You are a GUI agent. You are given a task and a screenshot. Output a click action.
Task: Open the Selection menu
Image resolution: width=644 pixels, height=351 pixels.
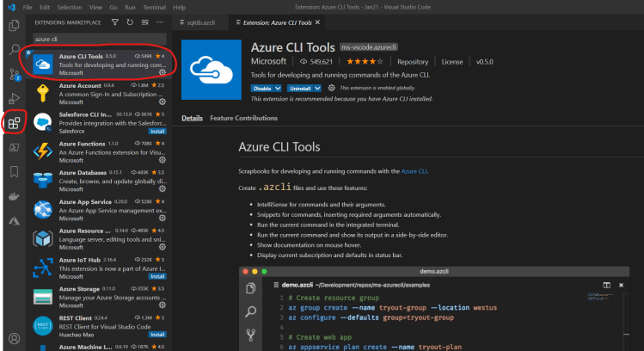pyautogui.click(x=70, y=7)
